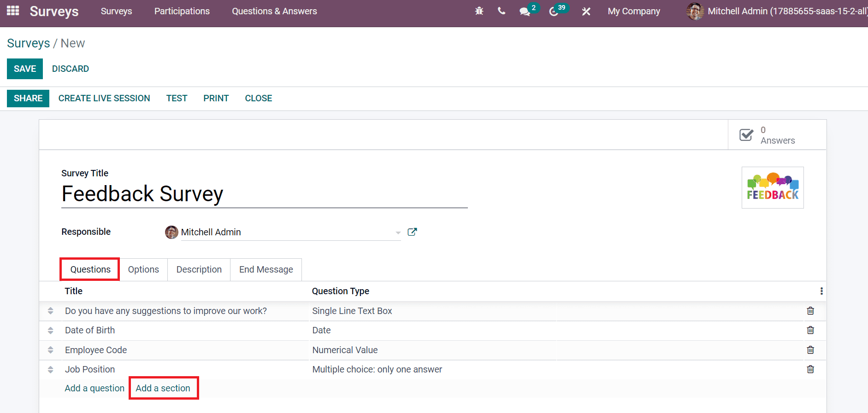This screenshot has height=413, width=868.
Task: Click the debug bug icon
Action: point(479,11)
